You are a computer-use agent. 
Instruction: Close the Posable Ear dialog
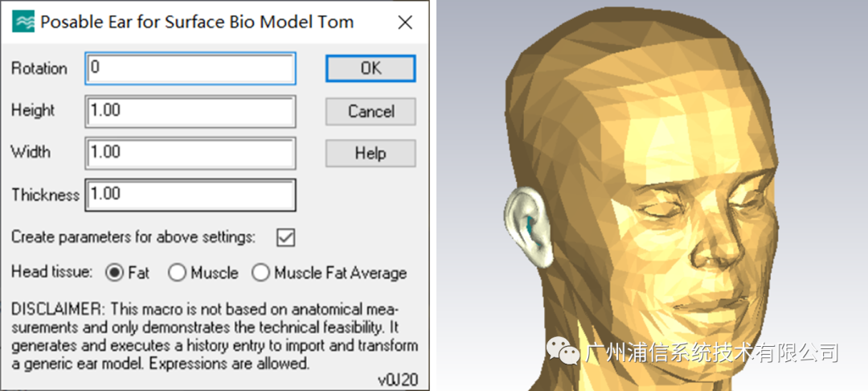405,23
